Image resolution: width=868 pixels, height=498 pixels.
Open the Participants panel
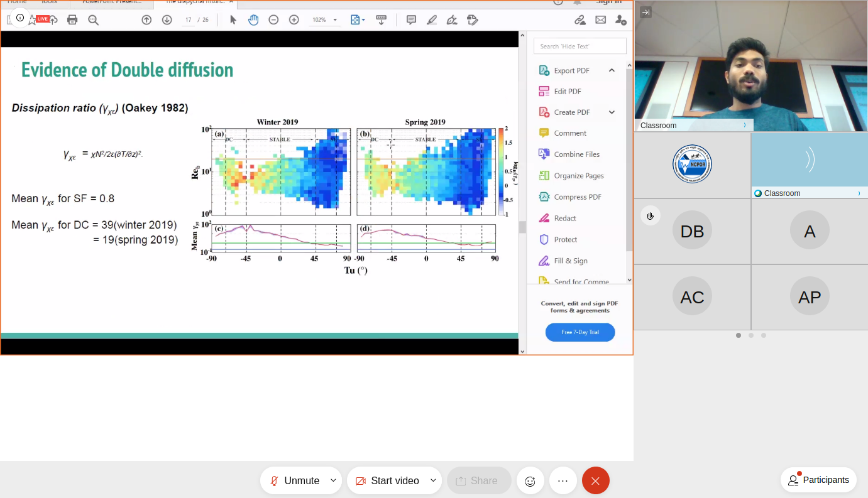tap(819, 480)
